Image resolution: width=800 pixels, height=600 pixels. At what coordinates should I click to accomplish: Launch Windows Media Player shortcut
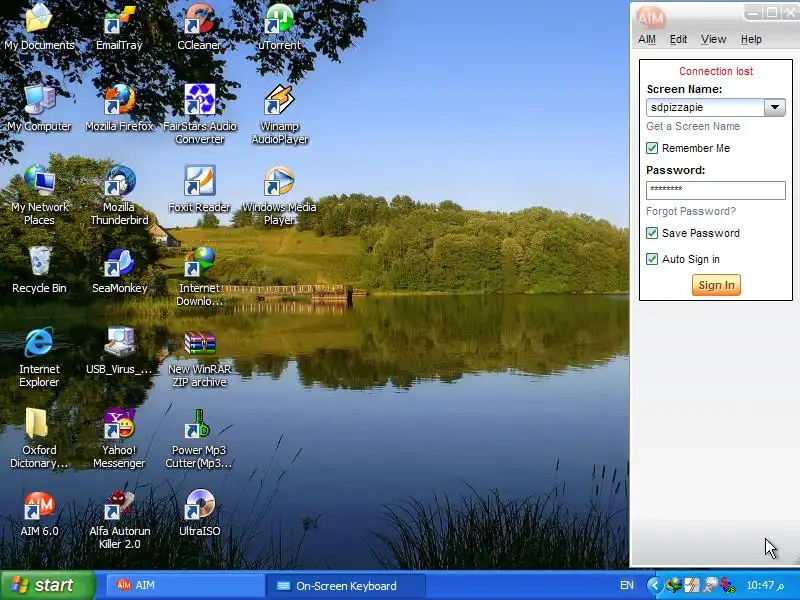279,195
